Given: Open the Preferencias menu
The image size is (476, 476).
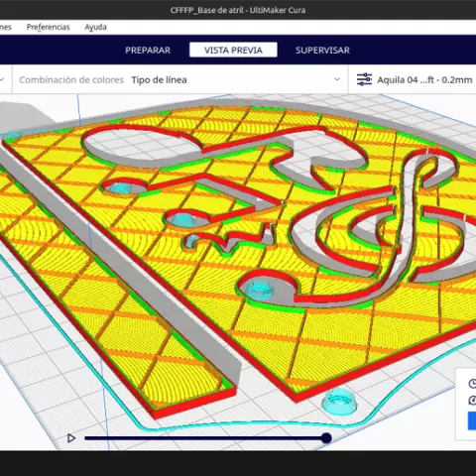Looking at the screenshot, I should click(x=49, y=27).
